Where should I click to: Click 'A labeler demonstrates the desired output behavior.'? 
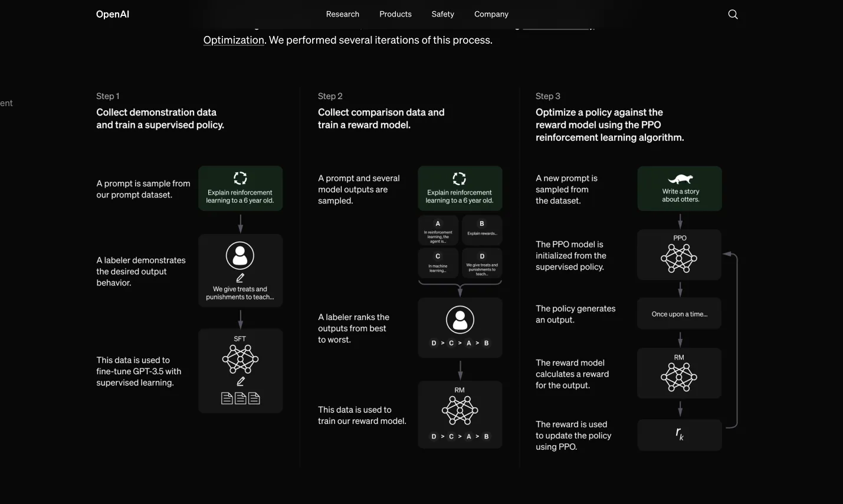141,272
